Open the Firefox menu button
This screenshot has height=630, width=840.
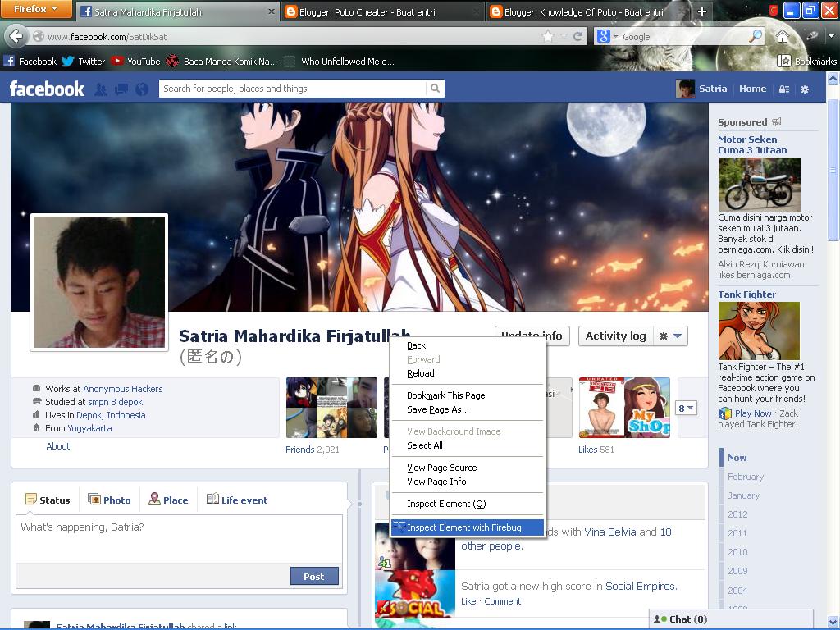(36, 8)
